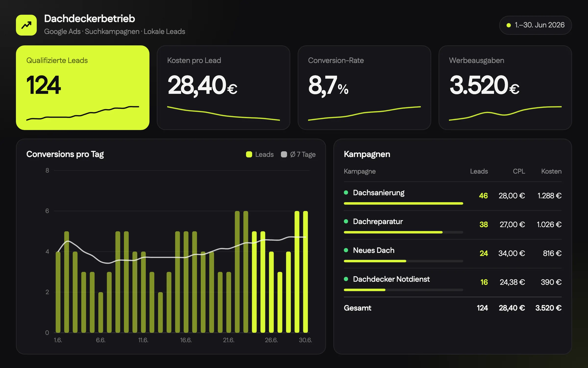The height and width of the screenshot is (368, 588).
Task: Click the Dachdecker Notdienst progress bar
Action: coord(403,290)
